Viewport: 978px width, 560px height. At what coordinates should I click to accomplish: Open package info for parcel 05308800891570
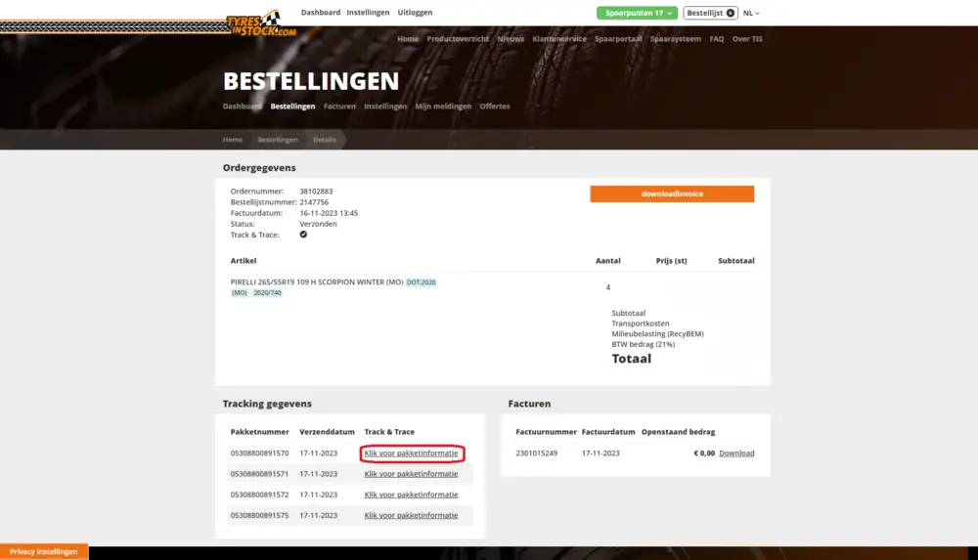tap(411, 453)
